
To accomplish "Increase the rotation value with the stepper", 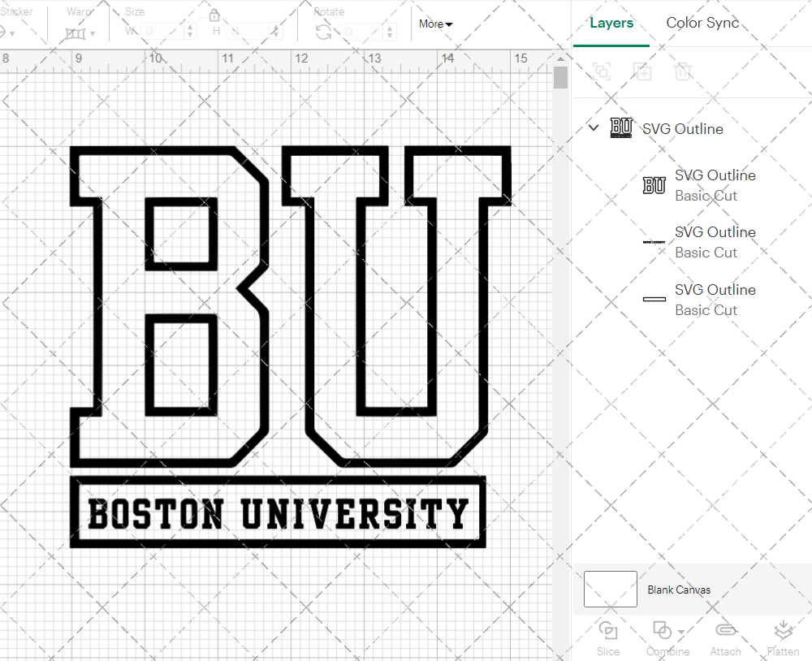I will 388,27.
